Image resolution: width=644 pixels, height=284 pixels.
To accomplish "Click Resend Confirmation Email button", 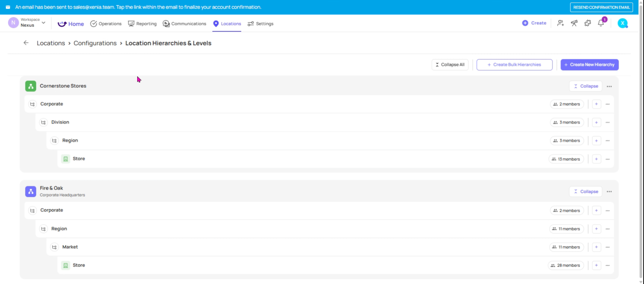I will (x=601, y=7).
